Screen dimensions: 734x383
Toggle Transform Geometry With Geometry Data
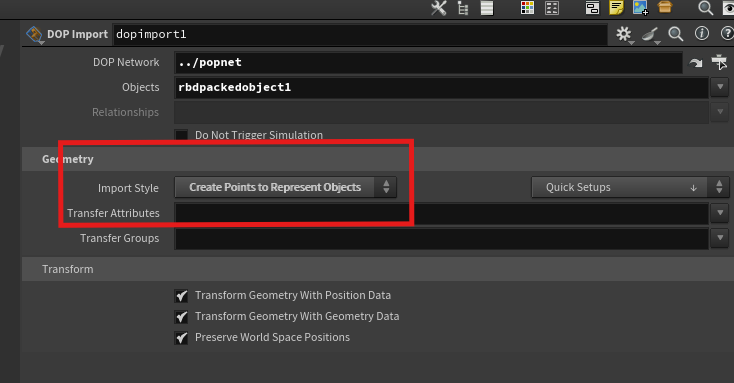click(181, 317)
